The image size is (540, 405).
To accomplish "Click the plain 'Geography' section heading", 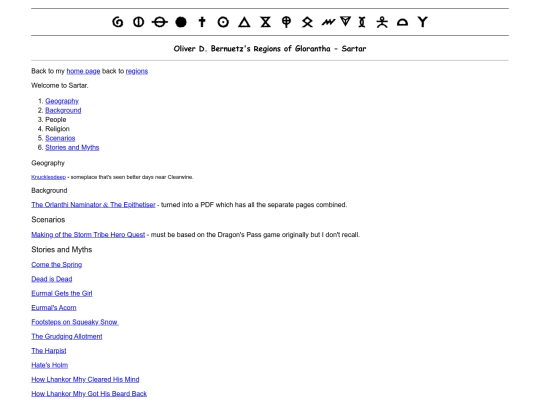I will 48,163.
